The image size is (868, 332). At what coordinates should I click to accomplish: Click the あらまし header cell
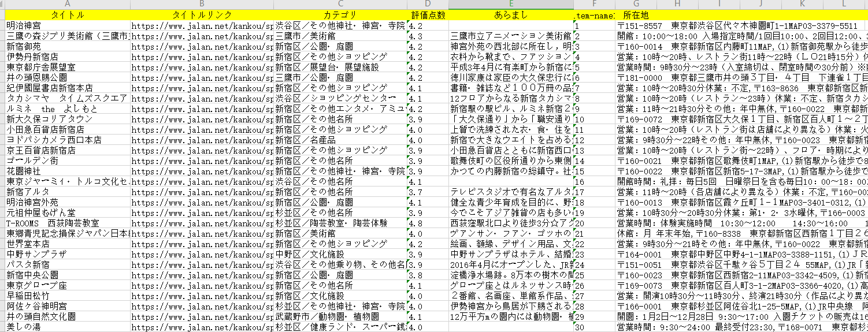click(511, 15)
